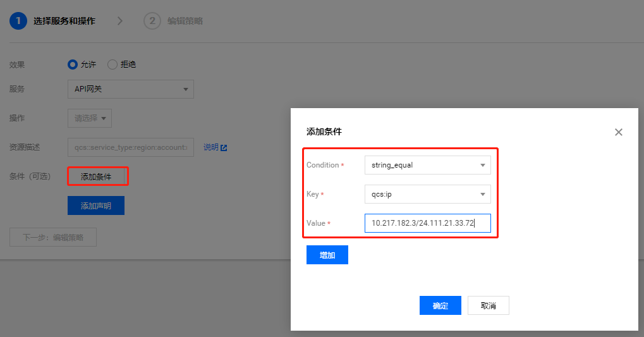Cancel the dialog with 取消
This screenshot has height=337, width=644.
pyautogui.click(x=488, y=305)
